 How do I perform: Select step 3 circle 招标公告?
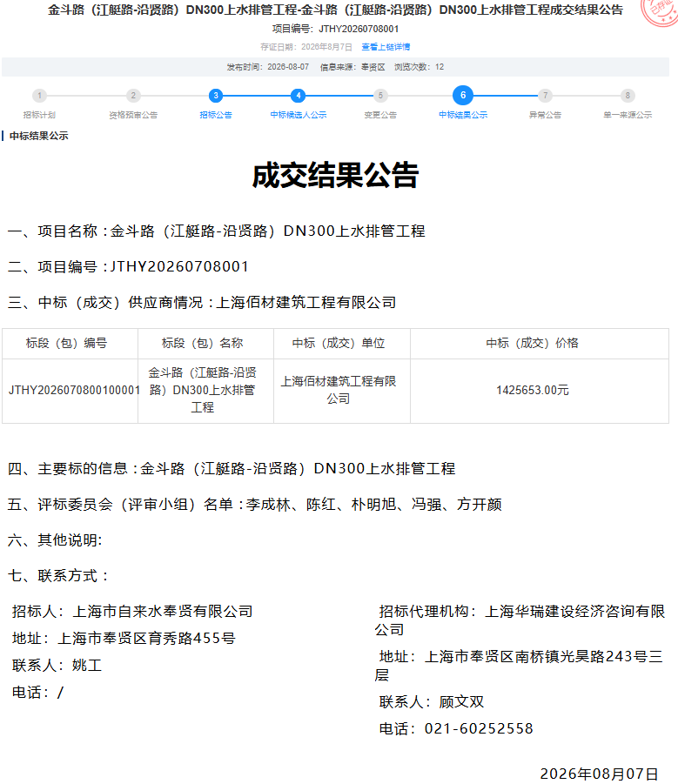click(x=216, y=96)
